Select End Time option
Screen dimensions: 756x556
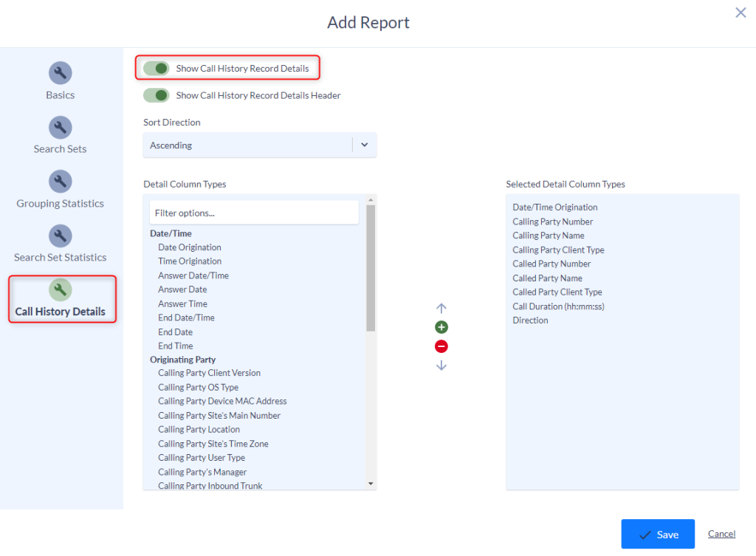(x=176, y=346)
